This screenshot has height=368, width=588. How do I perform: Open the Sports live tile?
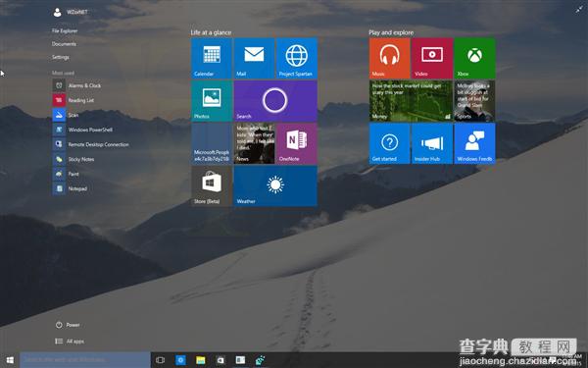point(474,101)
